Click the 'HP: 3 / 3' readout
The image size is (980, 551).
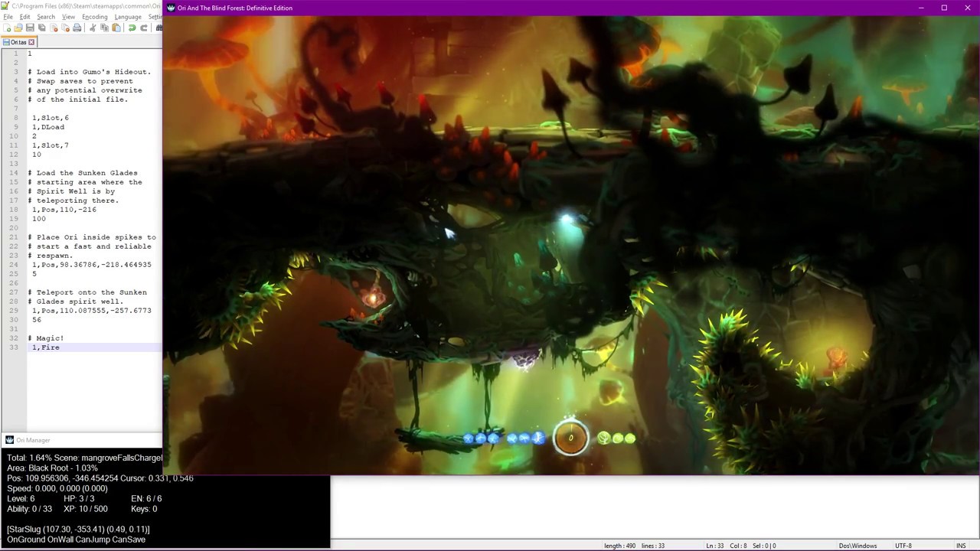pyautogui.click(x=79, y=498)
